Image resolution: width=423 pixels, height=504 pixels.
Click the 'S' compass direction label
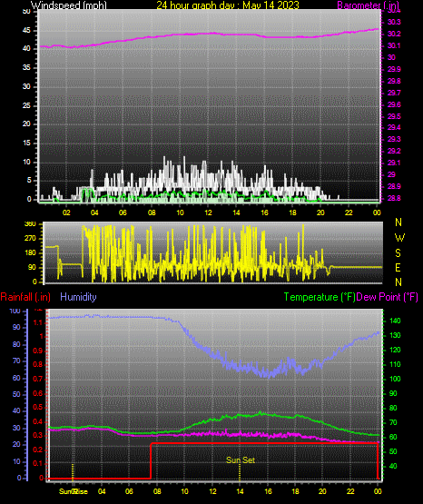[x=398, y=253]
